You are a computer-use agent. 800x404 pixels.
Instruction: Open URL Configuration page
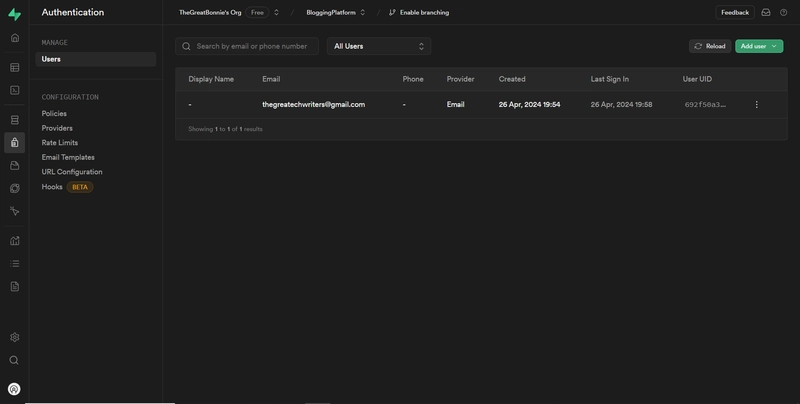(x=72, y=172)
